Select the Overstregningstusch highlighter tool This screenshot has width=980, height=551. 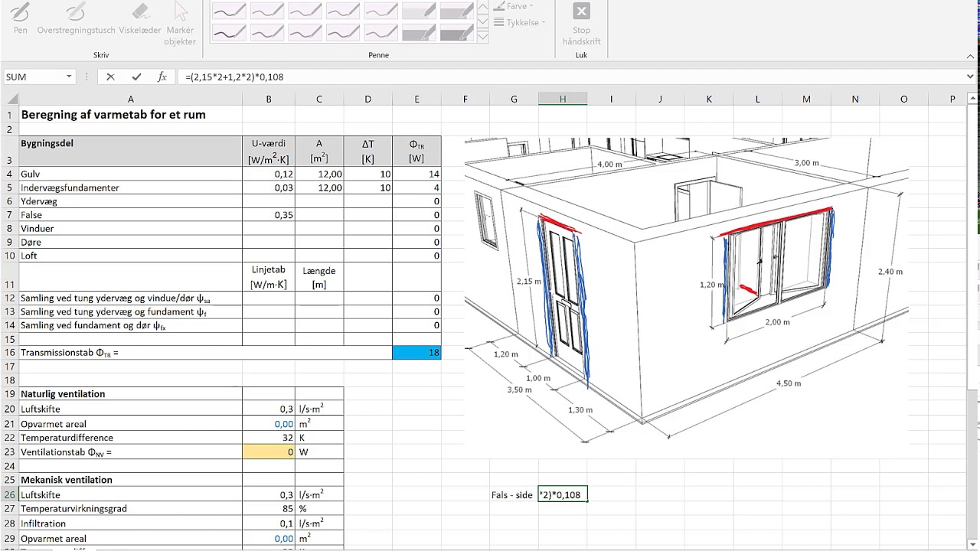click(76, 18)
